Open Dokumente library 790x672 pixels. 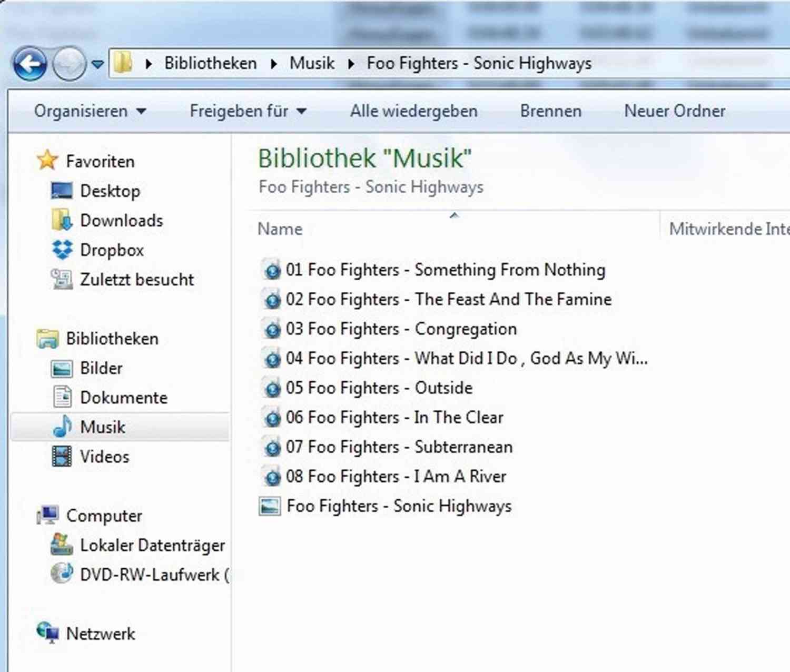(x=124, y=398)
